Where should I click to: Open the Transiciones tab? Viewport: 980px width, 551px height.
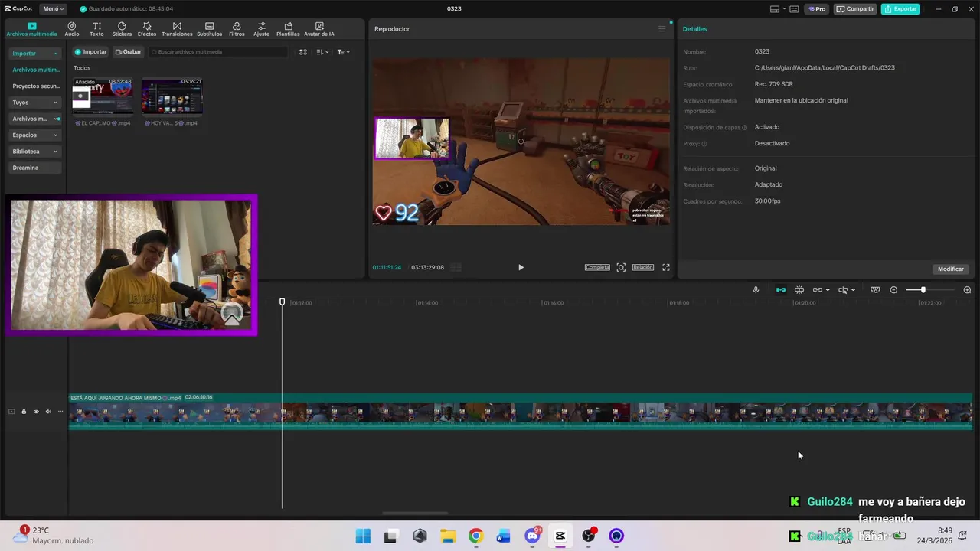pos(177,29)
